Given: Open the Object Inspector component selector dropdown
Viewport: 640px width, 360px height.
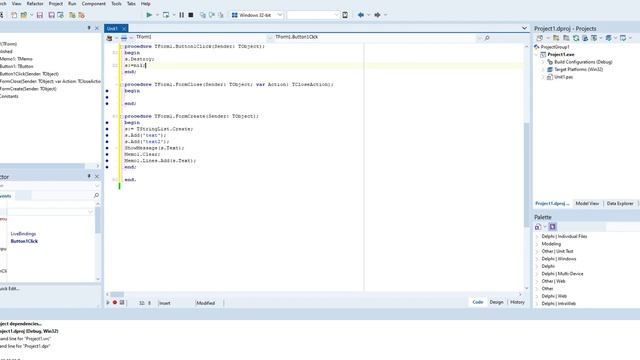Looking at the screenshot, I should coord(96,186).
